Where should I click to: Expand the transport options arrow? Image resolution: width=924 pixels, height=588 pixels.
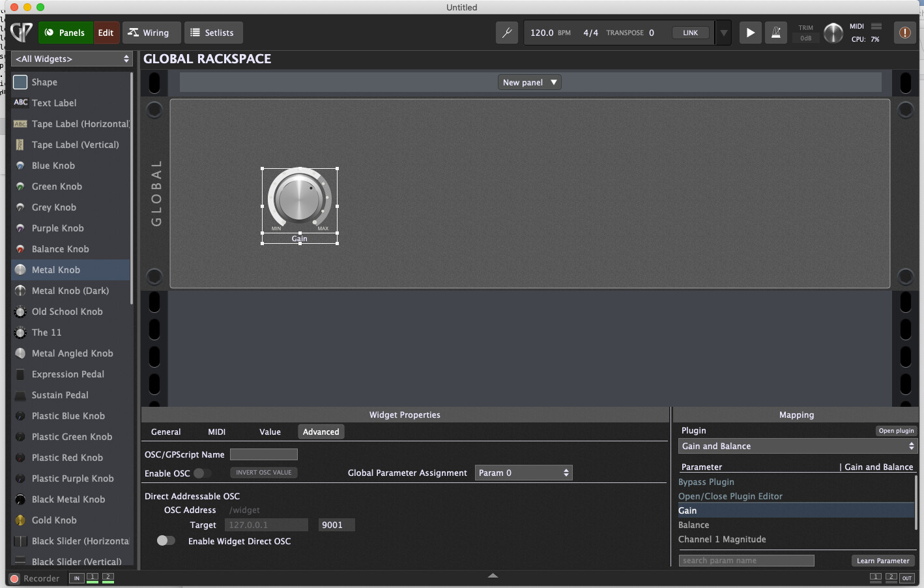click(723, 33)
